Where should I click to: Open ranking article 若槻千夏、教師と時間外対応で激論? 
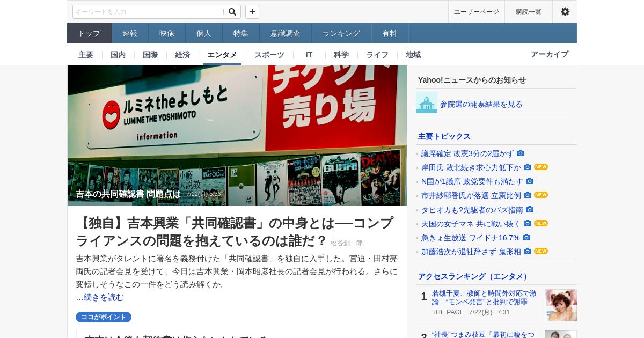(484, 298)
